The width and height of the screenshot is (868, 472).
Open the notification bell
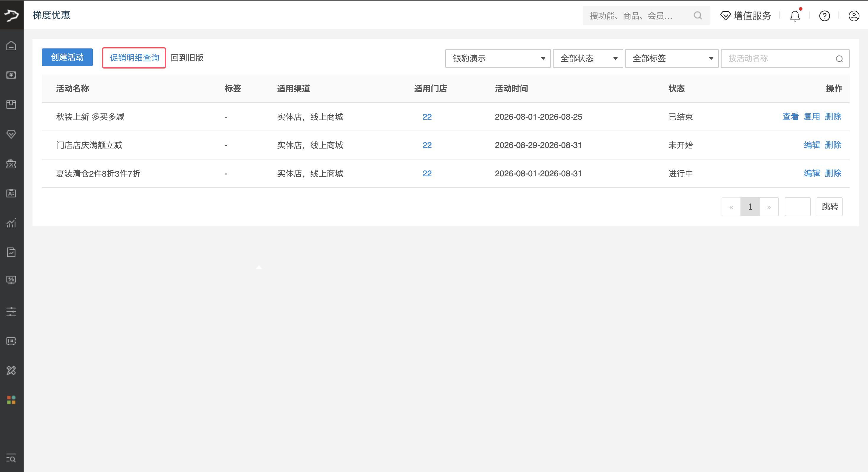click(x=795, y=16)
